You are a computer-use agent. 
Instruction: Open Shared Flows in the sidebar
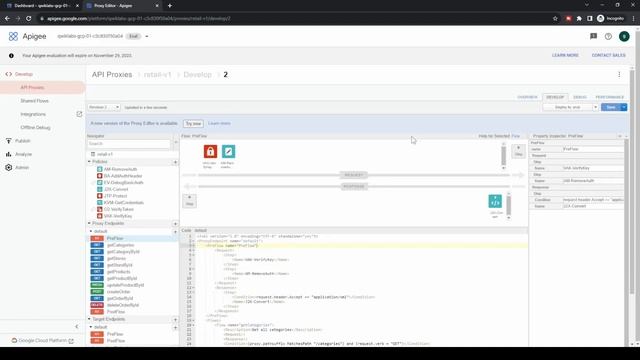tap(35, 101)
